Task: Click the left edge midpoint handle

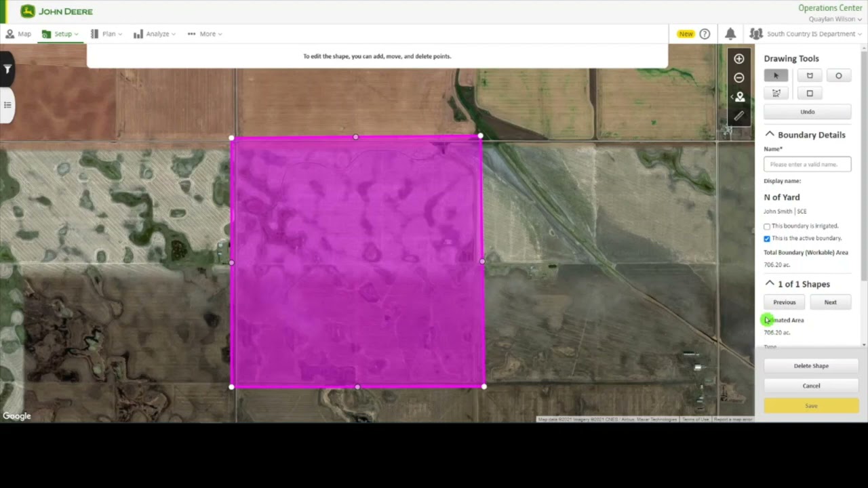Action: 231,262
